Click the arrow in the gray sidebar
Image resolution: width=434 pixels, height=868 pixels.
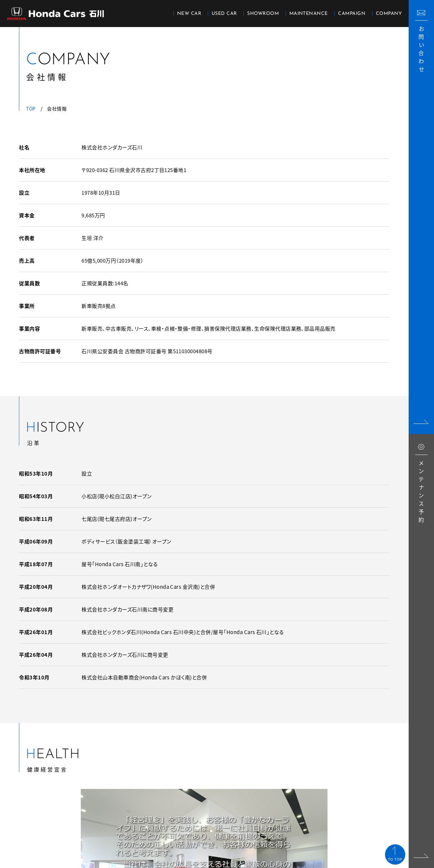tap(421, 855)
